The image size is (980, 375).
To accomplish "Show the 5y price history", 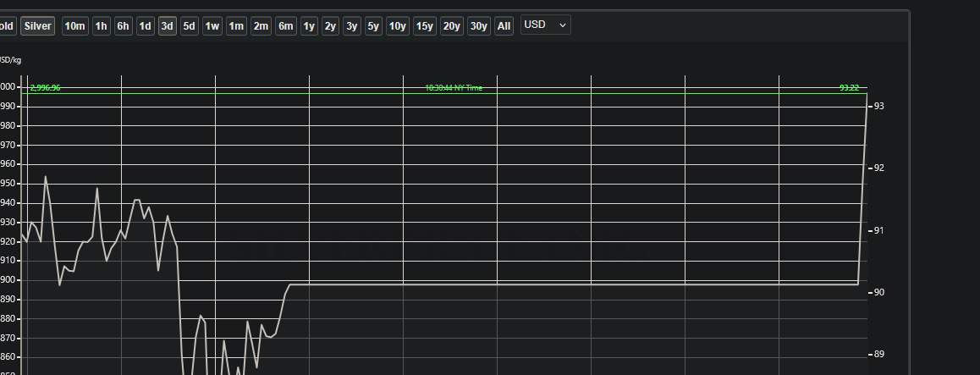I will click(x=373, y=26).
